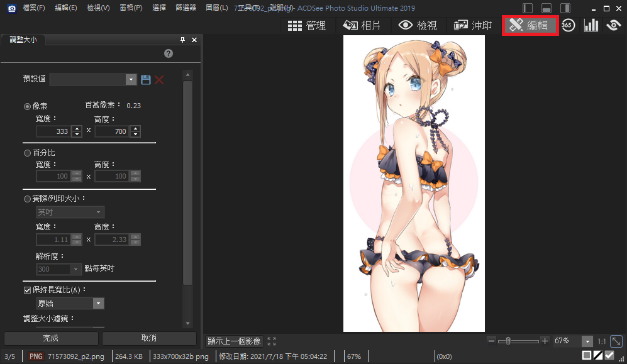Decrease pixel width with down stepper
The image size is (627, 364).
click(x=77, y=135)
